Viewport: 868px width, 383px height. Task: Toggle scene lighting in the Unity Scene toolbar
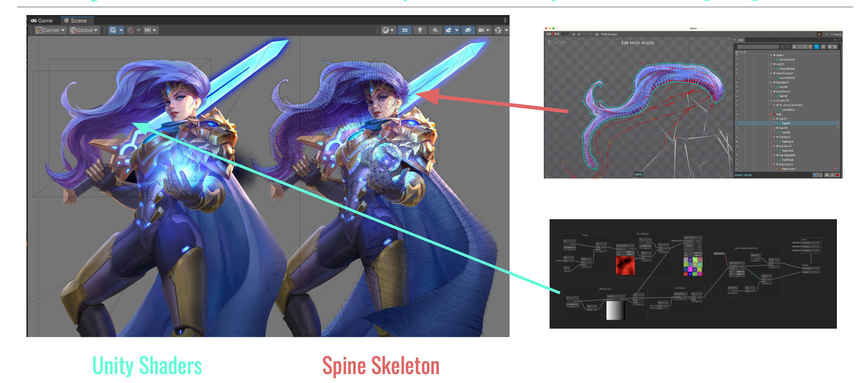point(420,30)
